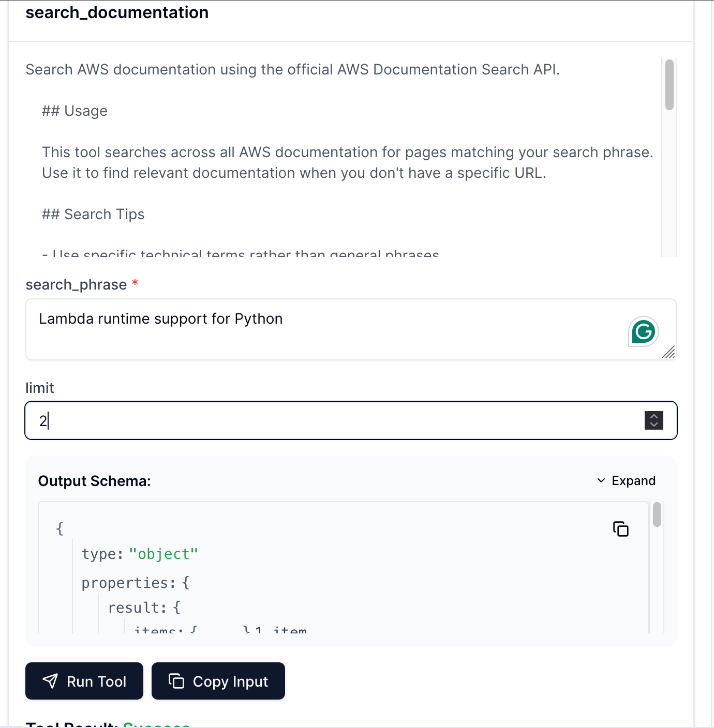This screenshot has height=728, width=714.
Task: Click the down arrow of the limit stepper
Action: click(x=653, y=425)
